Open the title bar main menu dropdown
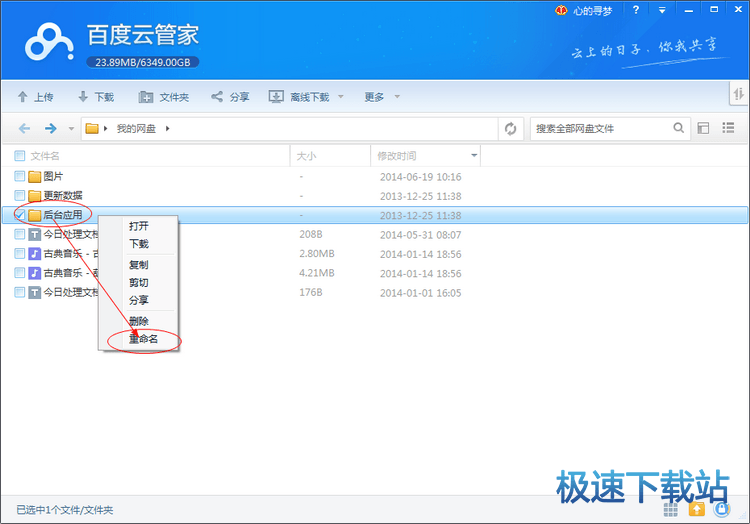This screenshot has width=750, height=524. coord(661,10)
